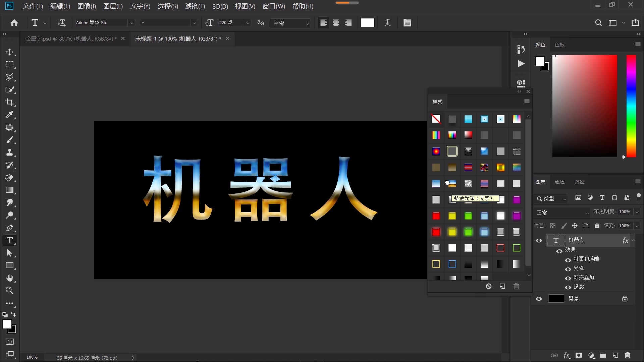Select the Horizontal Type tool
Screen dimensions: 644x362
coord(10,240)
